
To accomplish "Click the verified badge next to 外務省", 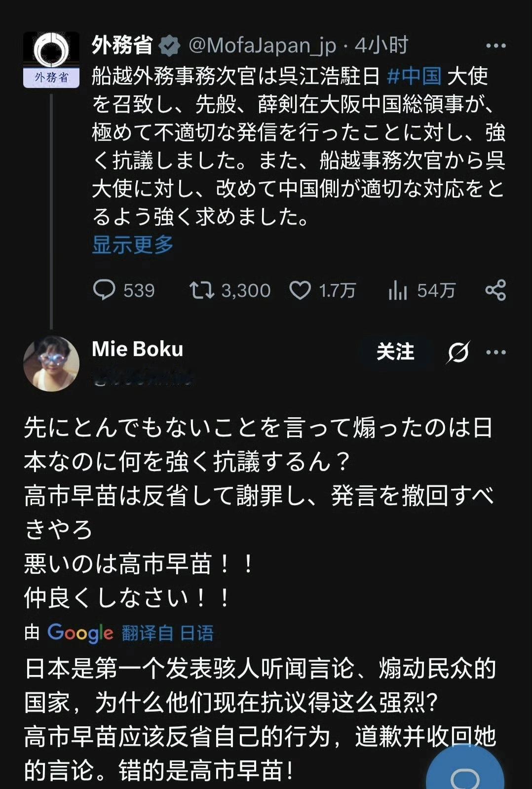I will (170, 46).
